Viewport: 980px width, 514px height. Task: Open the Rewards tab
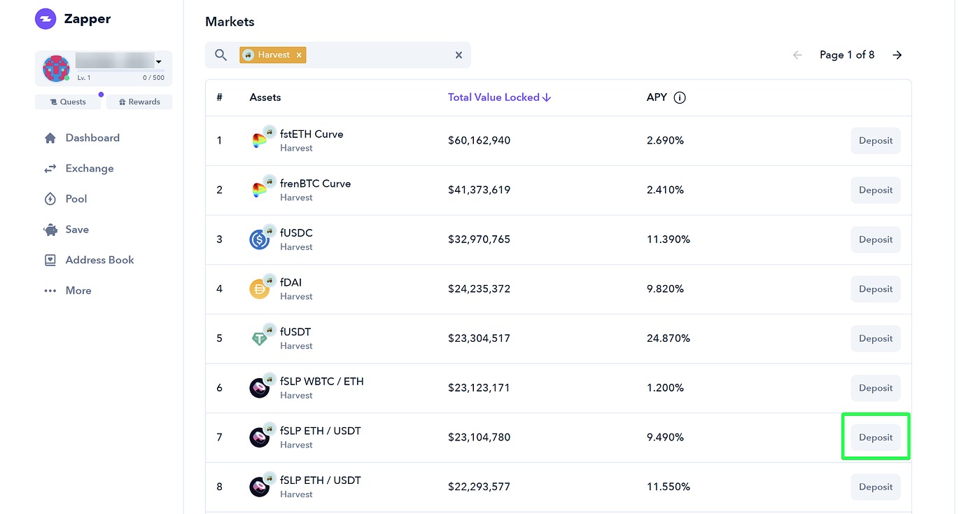pyautogui.click(x=139, y=102)
